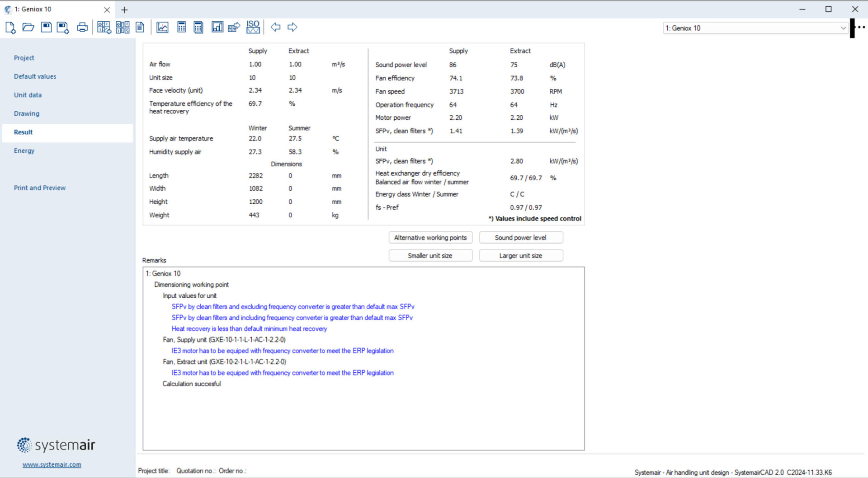Click temperature efficiency value 69.7
Image resolution: width=868 pixels, height=478 pixels.
(255, 104)
